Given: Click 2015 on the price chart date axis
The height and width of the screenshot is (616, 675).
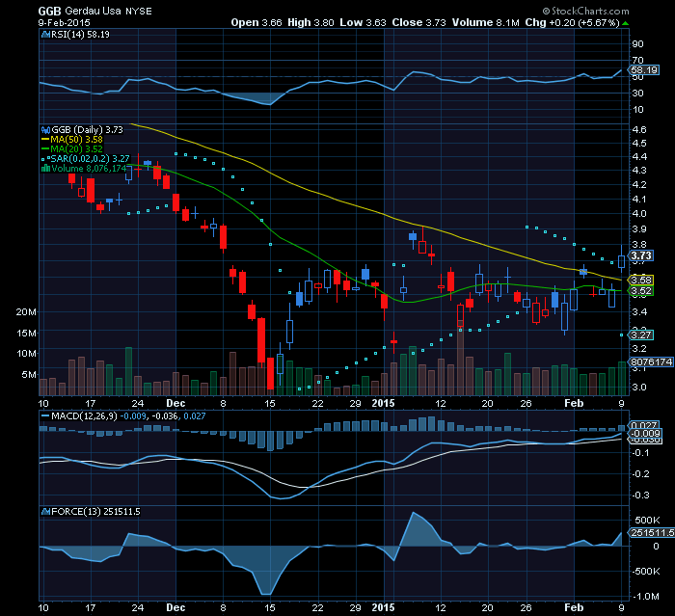Looking at the screenshot, I should coord(383,403).
